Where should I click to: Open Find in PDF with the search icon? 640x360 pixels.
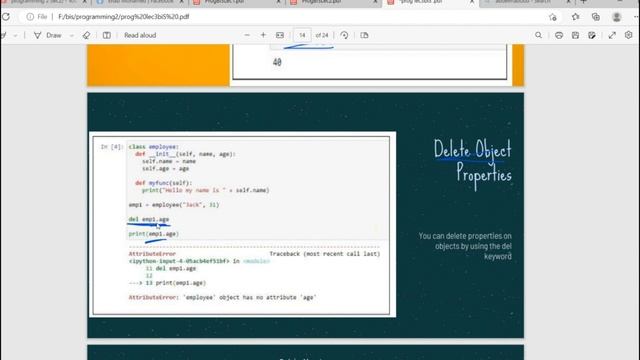(x=538, y=36)
